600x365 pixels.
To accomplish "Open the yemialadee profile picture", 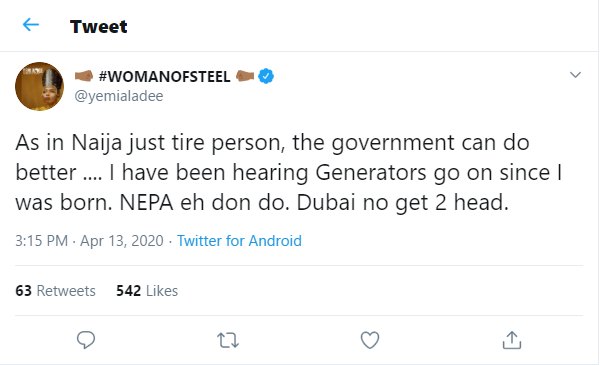I will click(x=39, y=86).
